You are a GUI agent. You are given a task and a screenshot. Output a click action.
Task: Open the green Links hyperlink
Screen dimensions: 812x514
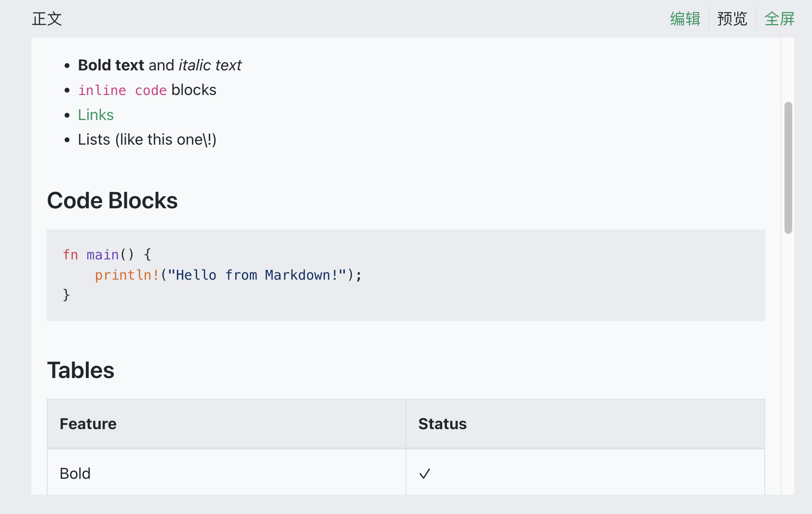click(95, 115)
